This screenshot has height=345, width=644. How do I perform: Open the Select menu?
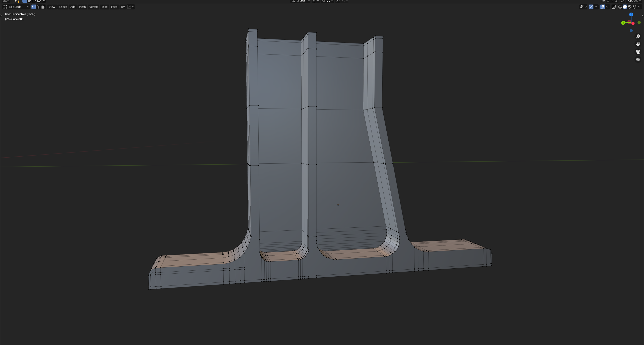pos(63,7)
